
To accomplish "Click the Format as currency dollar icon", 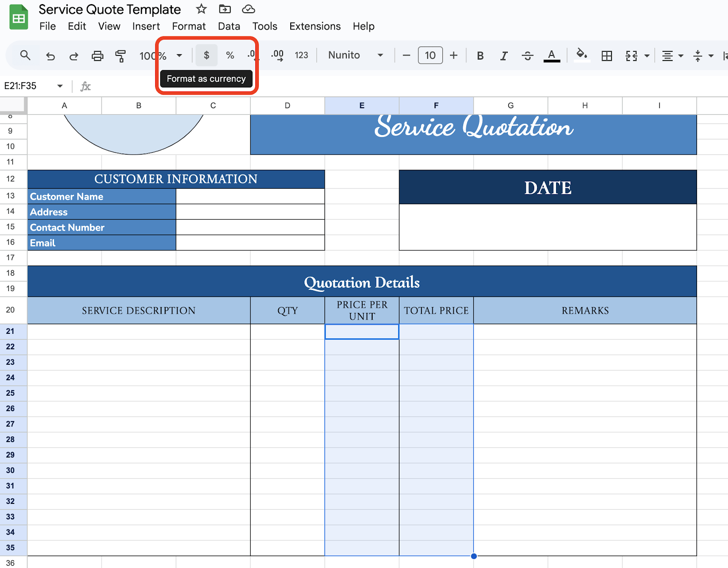I will [x=207, y=55].
